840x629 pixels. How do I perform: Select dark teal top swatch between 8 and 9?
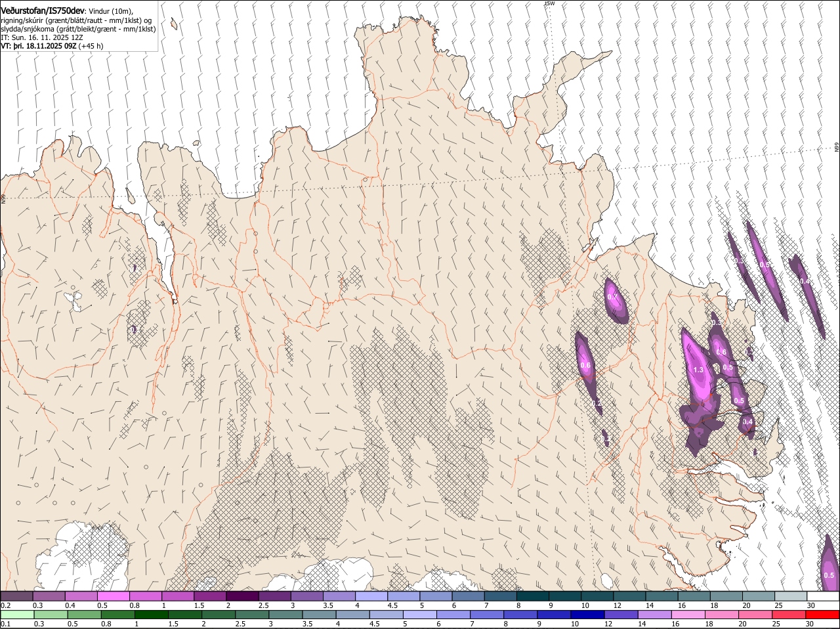pyautogui.click(x=532, y=596)
